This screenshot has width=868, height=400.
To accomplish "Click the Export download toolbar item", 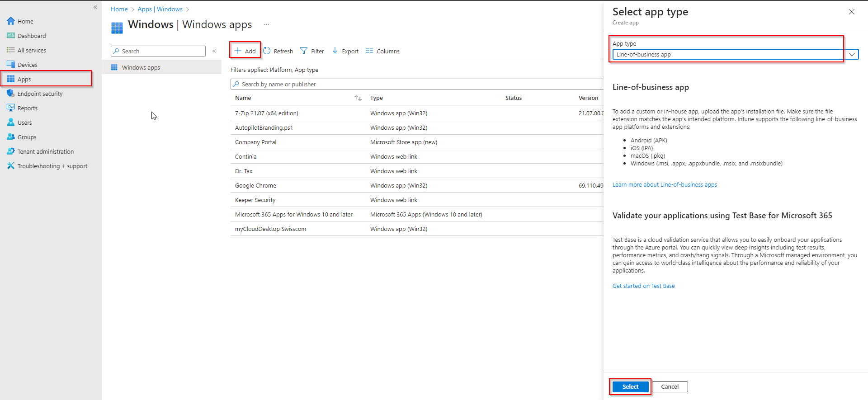I will pos(345,51).
